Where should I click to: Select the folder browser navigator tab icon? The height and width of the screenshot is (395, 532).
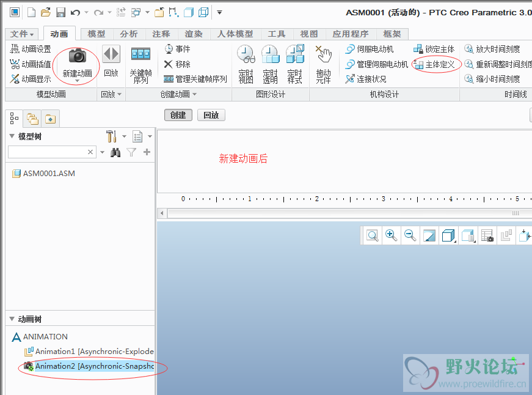[x=32, y=119]
